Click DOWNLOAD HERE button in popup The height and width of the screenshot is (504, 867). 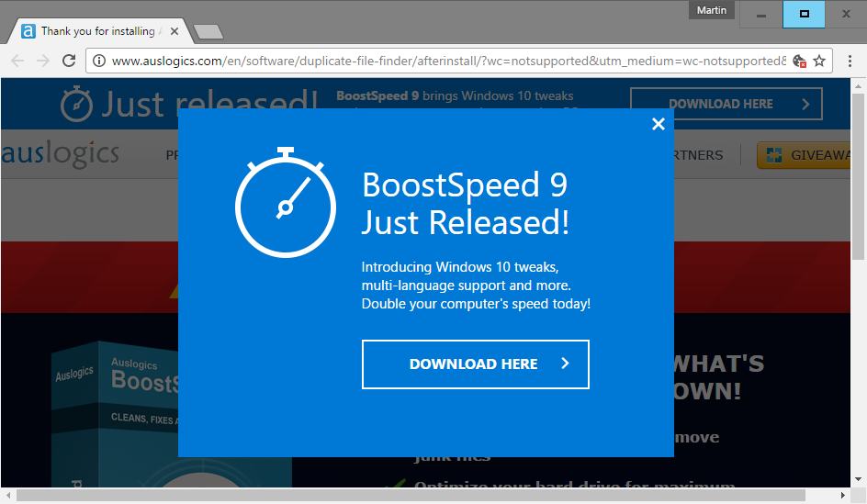point(476,364)
